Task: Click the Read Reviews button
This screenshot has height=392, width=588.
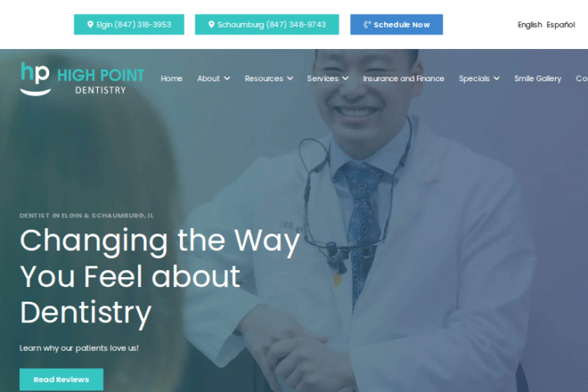Action: click(61, 379)
